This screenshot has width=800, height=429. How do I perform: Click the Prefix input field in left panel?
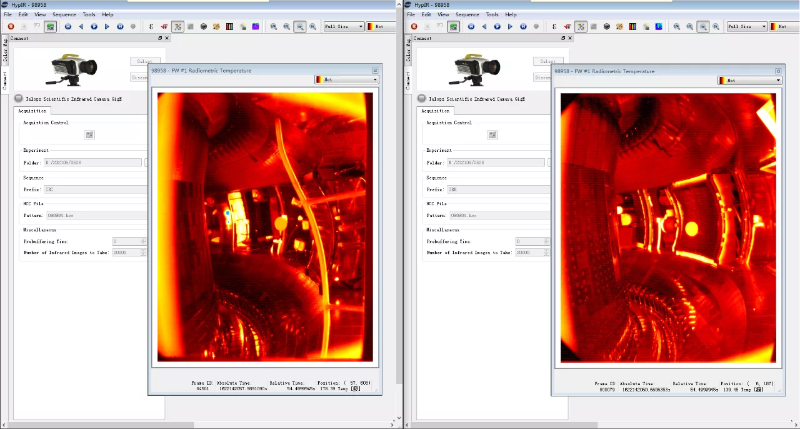pyautogui.click(x=95, y=188)
